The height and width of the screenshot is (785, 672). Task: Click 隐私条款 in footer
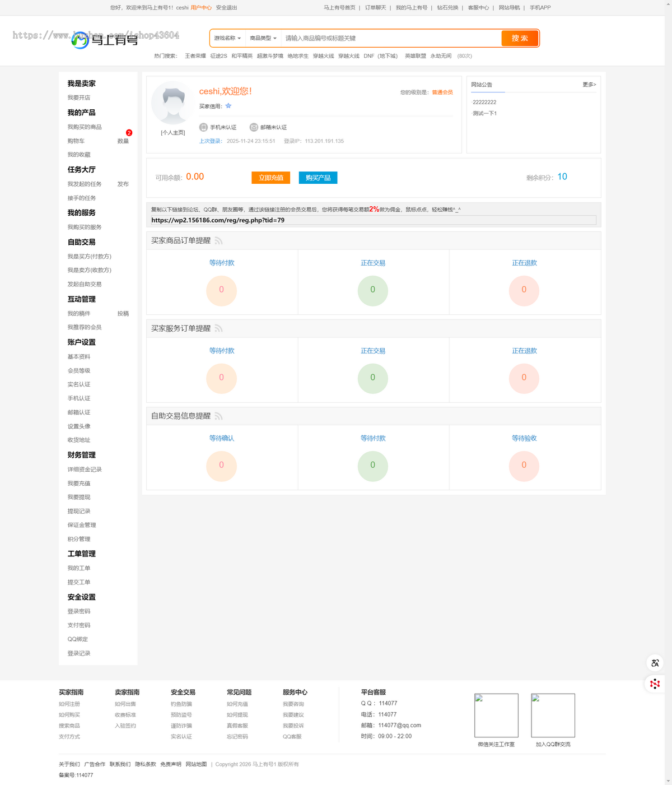pos(146,764)
